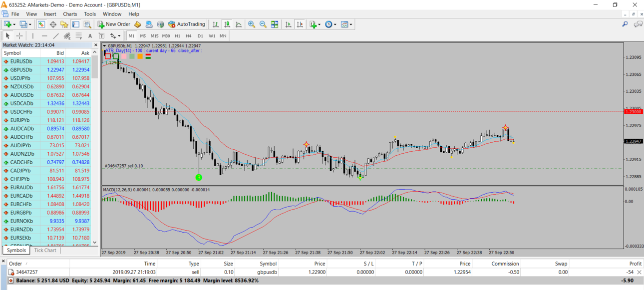Zoom in on the chart
644x290 pixels.
click(x=252, y=24)
